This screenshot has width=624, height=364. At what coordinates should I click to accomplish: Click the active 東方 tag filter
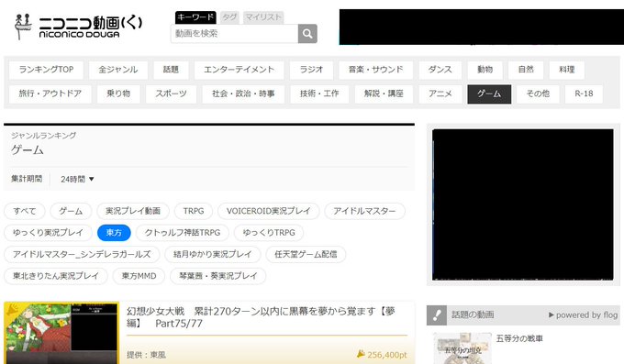(x=114, y=233)
